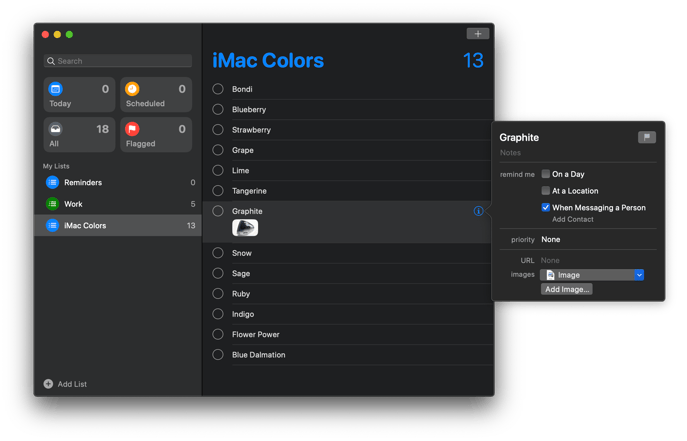The image size is (687, 441).
Task: Click the Add List plus icon
Action: tap(48, 384)
